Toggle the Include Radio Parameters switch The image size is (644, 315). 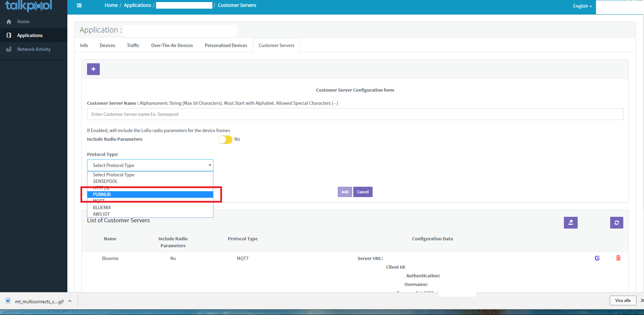pyautogui.click(x=225, y=139)
